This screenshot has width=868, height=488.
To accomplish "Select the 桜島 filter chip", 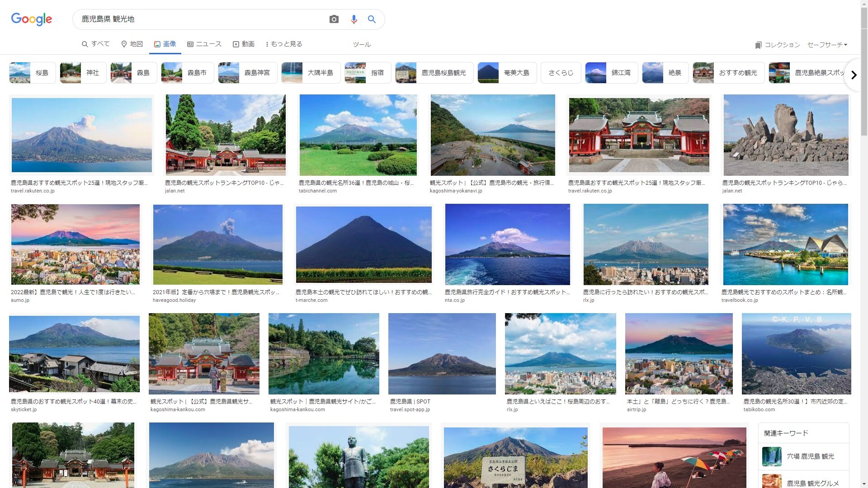I will (x=33, y=73).
